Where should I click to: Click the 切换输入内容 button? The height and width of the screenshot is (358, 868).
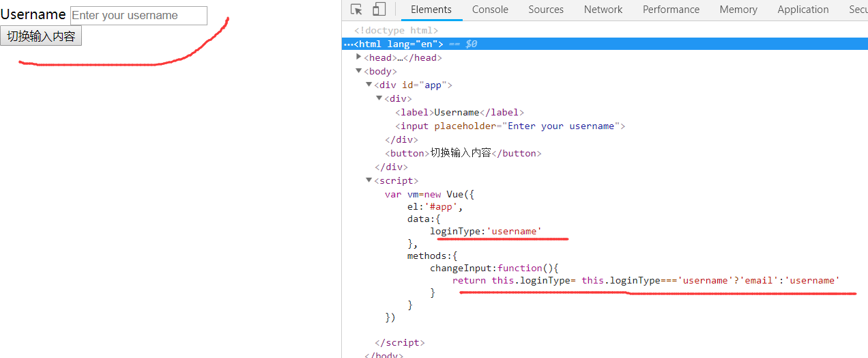pyautogui.click(x=41, y=36)
